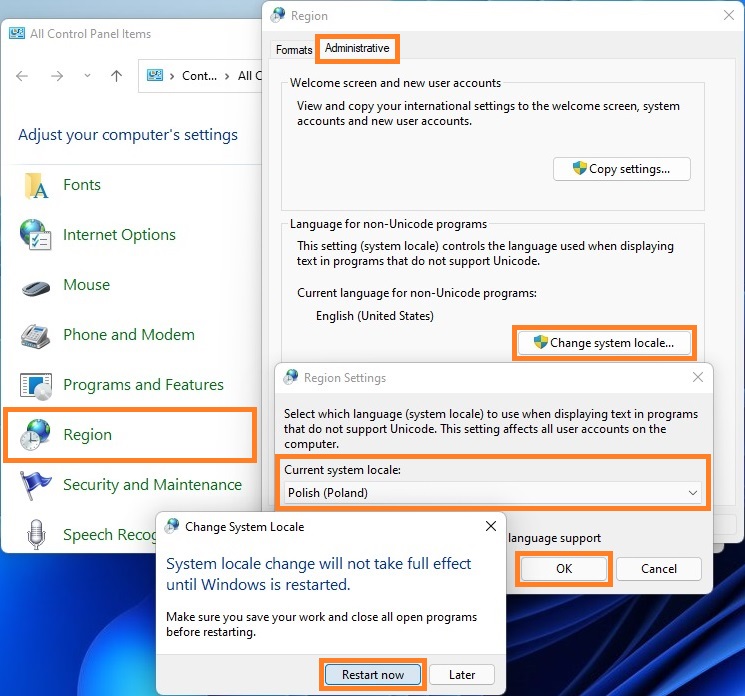Screen dimensions: 745x696
Task: Go forward in Control Panel
Action: pos(57,76)
